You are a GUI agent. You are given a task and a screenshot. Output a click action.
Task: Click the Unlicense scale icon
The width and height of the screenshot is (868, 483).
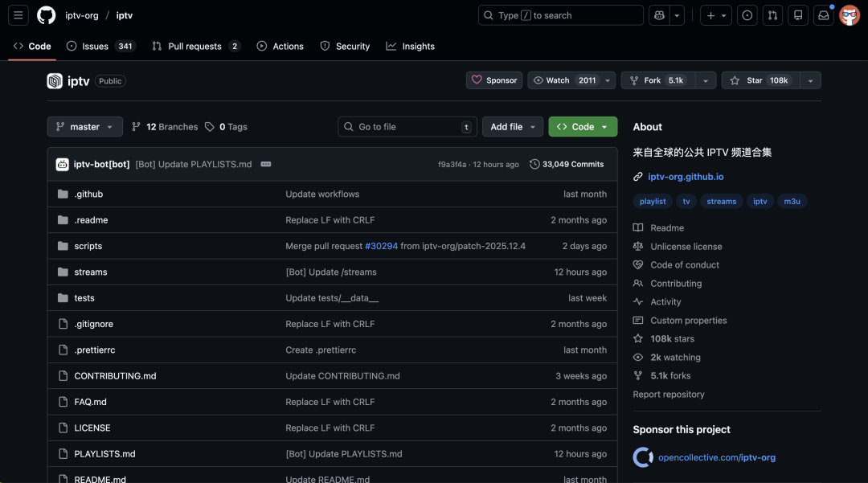[x=637, y=246]
